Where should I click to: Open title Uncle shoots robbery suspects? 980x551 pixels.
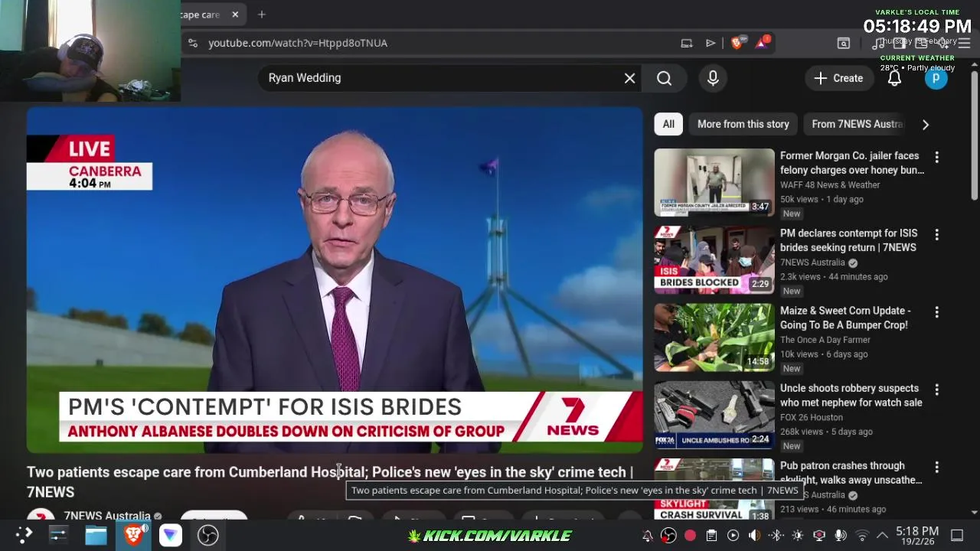[851, 395]
